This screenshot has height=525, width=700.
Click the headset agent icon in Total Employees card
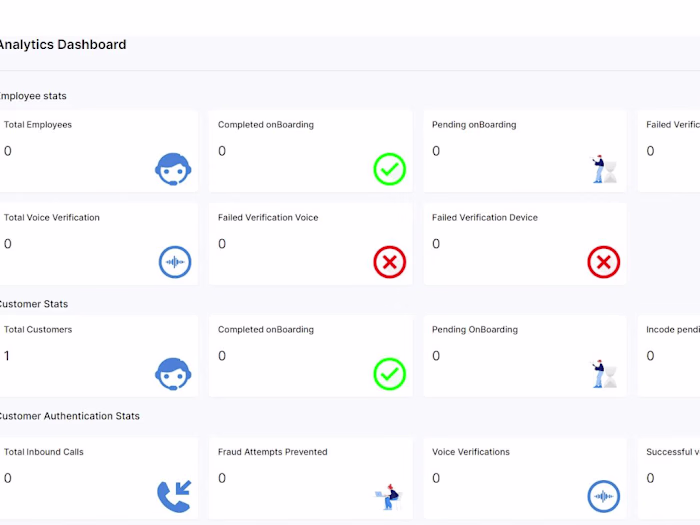173,169
